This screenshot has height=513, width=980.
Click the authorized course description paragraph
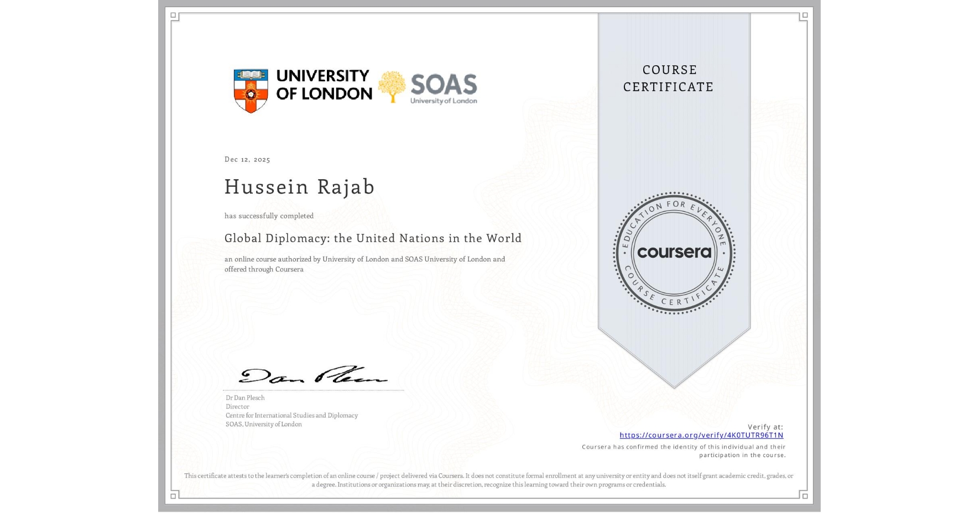tap(364, 264)
